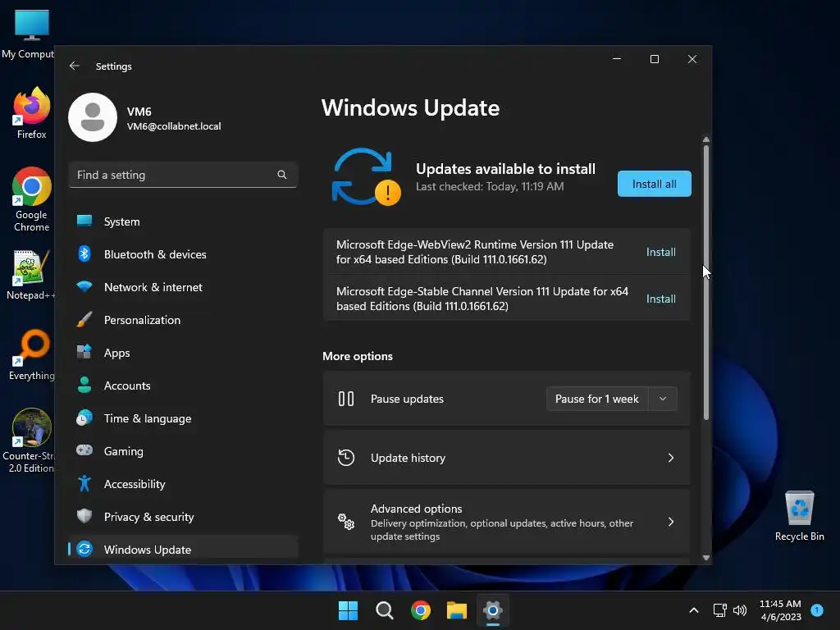Click the VM6 user profile avatar

(93, 117)
